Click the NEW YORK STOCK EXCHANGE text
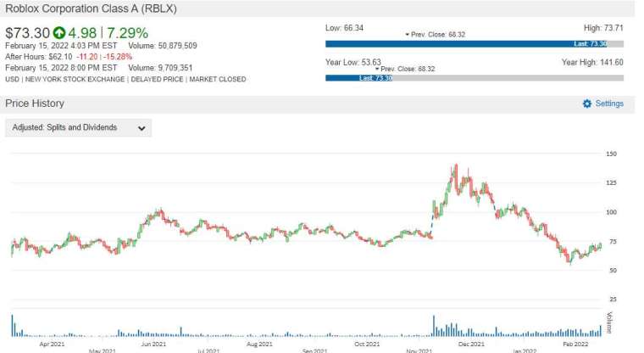644x353 pixels. coord(75,80)
